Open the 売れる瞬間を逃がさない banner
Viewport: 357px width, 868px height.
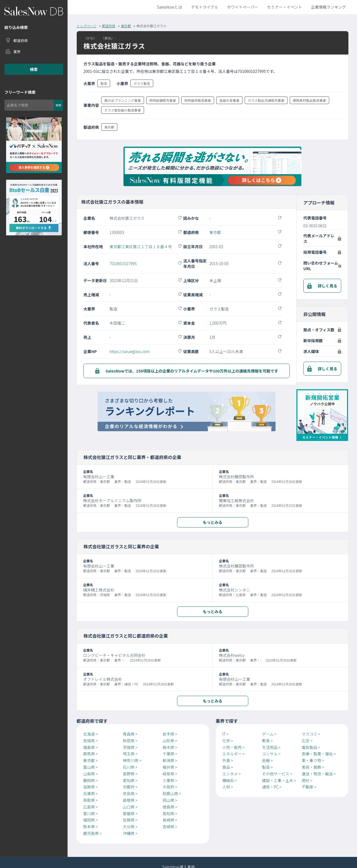pyautogui.click(x=212, y=166)
